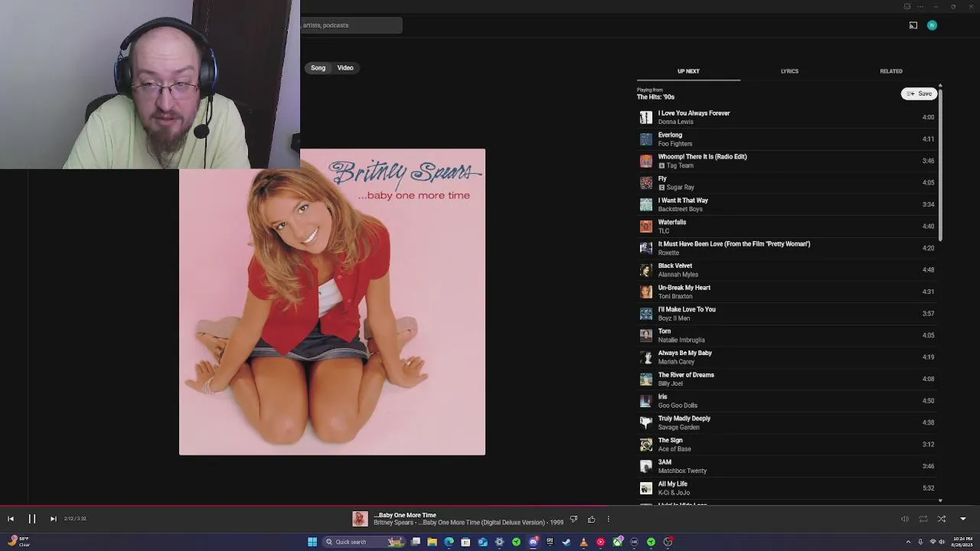Open the three-dot menu in player bar

(608, 519)
